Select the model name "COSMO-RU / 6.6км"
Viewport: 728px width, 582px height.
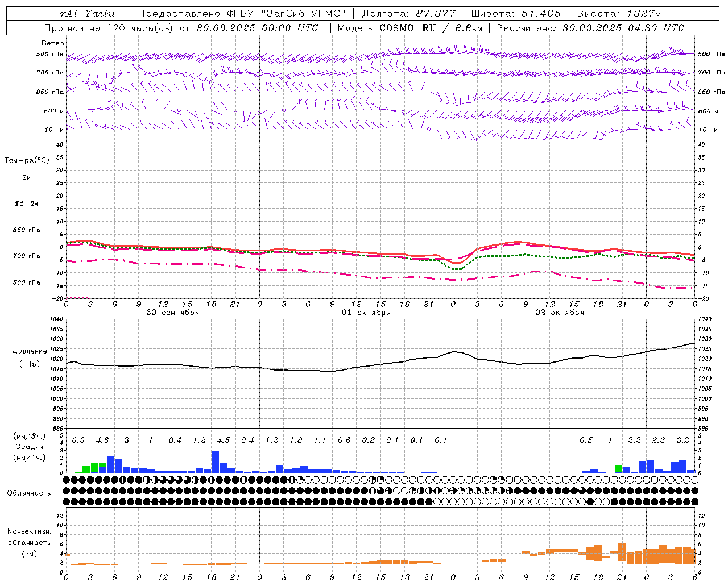(431, 28)
